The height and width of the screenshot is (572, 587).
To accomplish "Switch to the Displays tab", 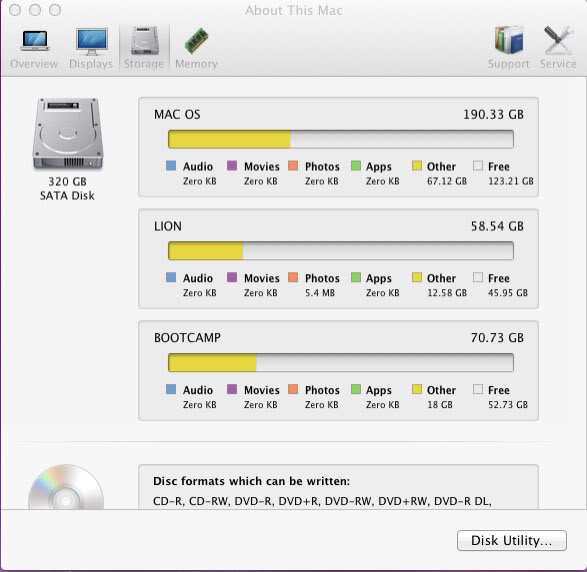I will point(91,48).
